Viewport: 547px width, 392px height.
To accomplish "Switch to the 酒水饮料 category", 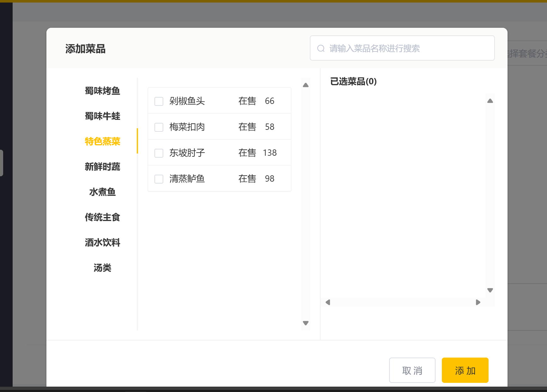I will click(102, 242).
